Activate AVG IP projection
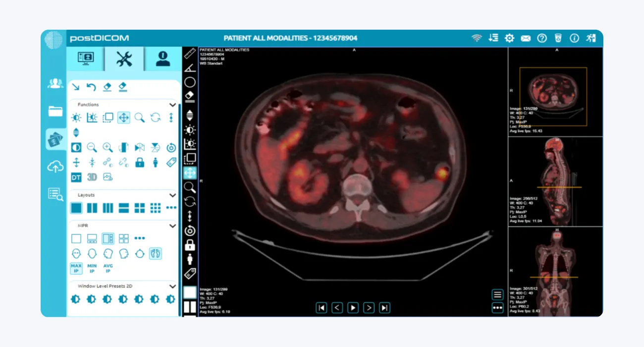Viewport: 644px width, 347px height. pos(107,268)
